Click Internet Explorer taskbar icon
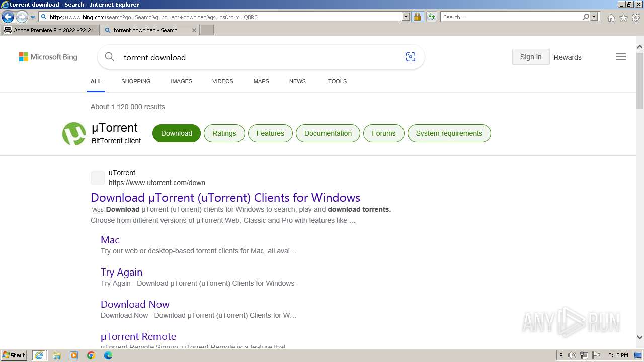 pos(39,355)
